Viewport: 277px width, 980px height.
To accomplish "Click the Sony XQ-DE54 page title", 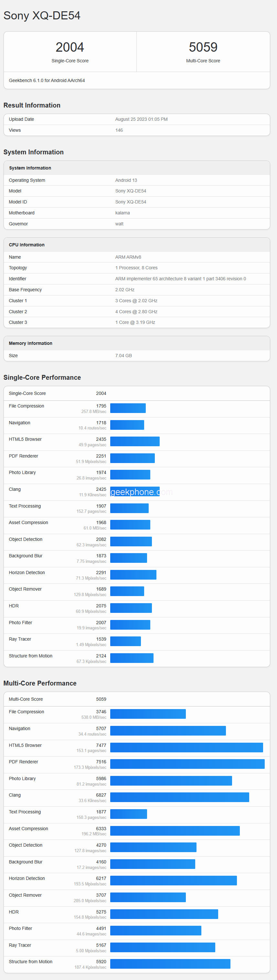I will click(42, 15).
